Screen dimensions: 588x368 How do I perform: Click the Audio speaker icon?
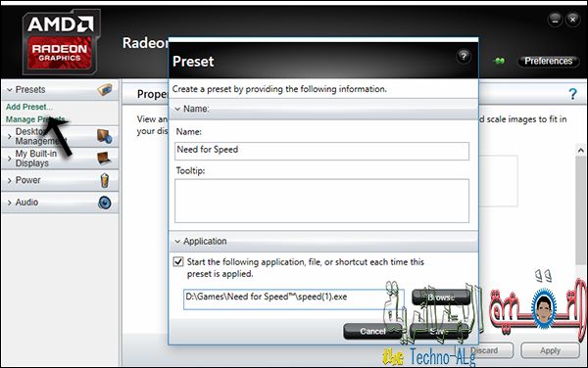pos(105,203)
